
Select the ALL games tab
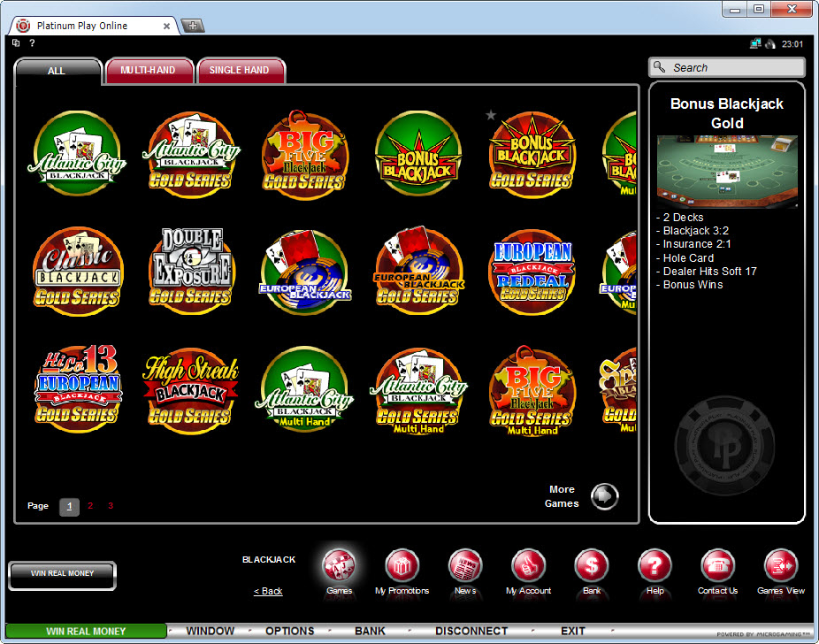coord(57,71)
